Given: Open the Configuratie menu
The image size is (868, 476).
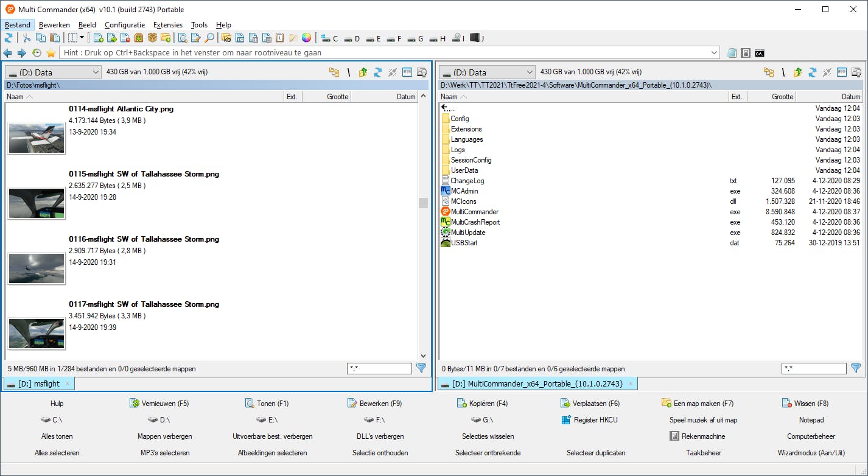Looking at the screenshot, I should [x=124, y=25].
